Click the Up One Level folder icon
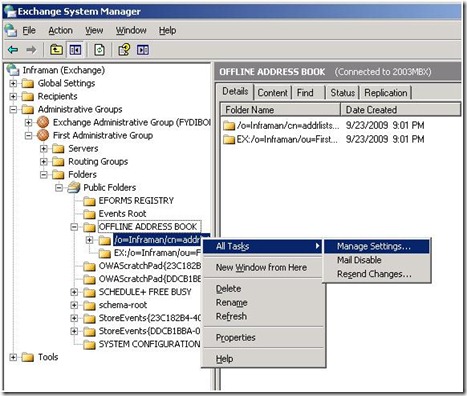The width and height of the screenshot is (467, 396). click(x=56, y=50)
